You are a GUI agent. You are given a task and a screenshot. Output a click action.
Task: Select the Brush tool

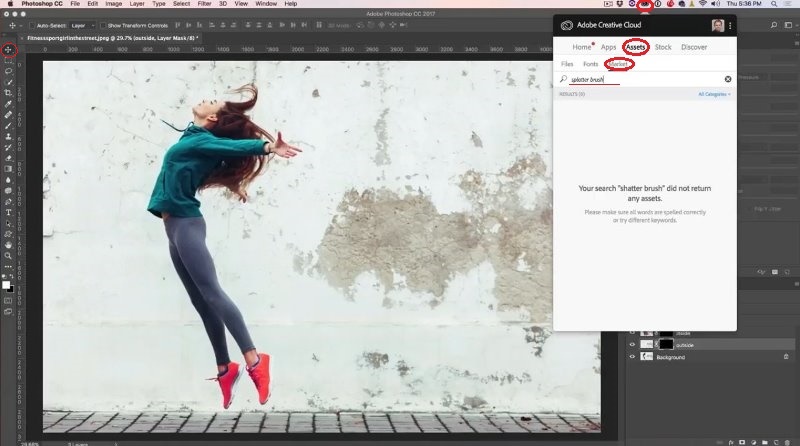point(8,126)
